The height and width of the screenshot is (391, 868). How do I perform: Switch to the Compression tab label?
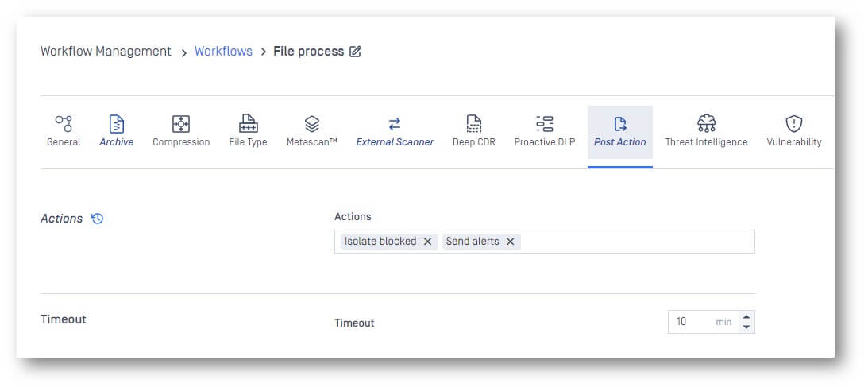(x=181, y=142)
